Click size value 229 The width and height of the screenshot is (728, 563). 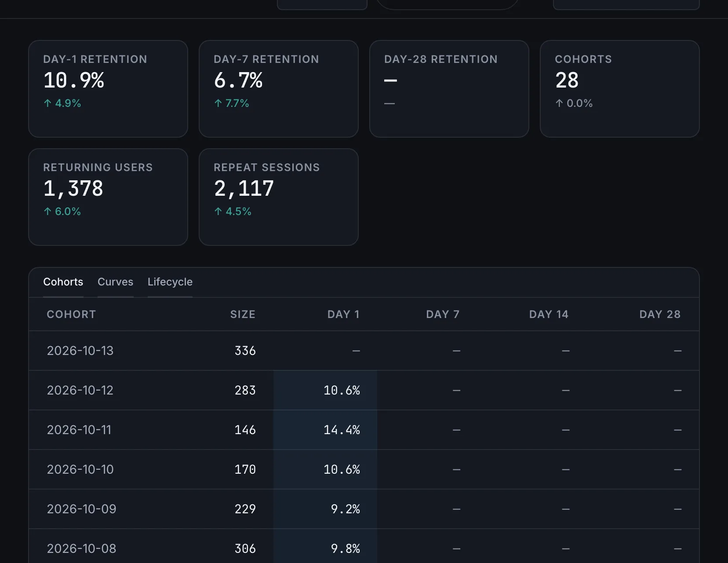pos(245,509)
